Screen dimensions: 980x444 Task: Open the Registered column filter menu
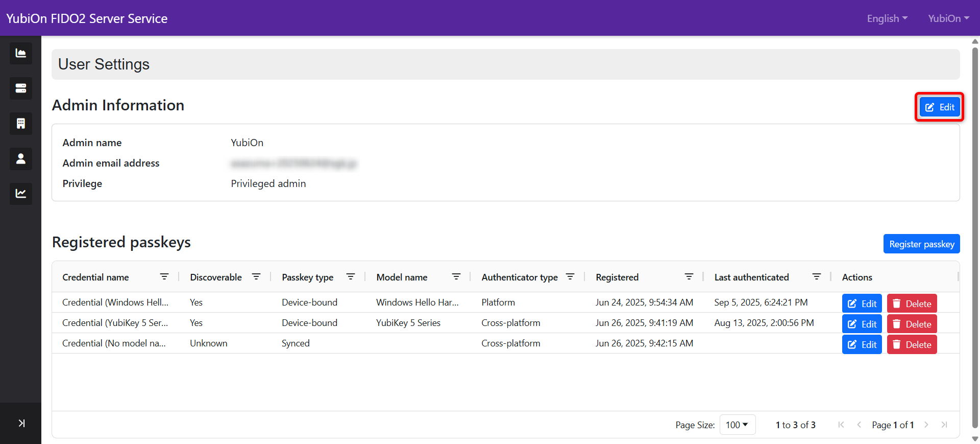[689, 276]
